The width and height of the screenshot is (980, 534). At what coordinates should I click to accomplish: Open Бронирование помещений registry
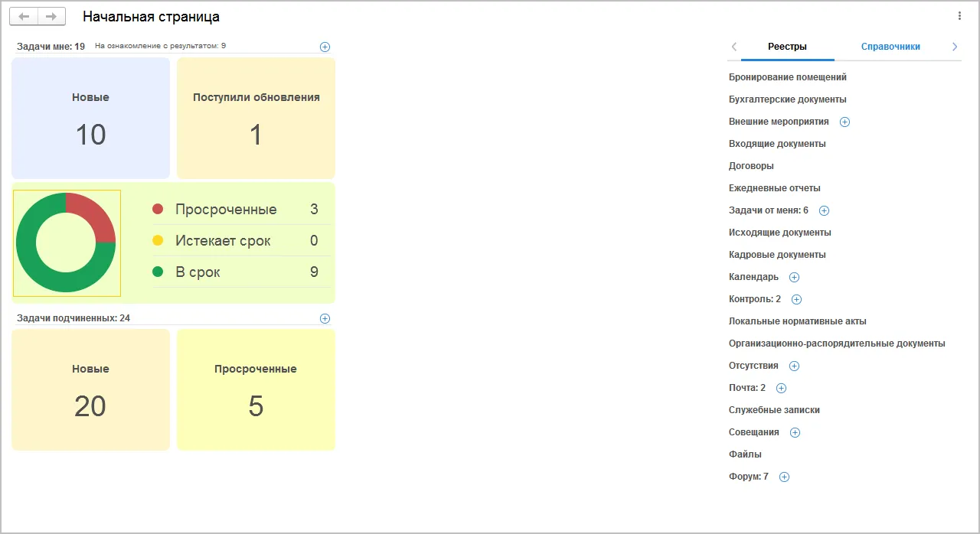[x=788, y=77]
